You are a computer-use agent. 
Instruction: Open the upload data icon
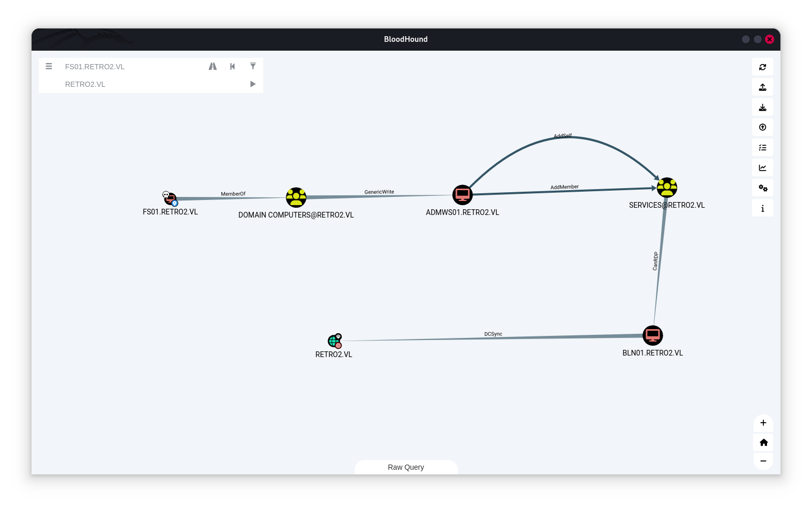pos(762,128)
